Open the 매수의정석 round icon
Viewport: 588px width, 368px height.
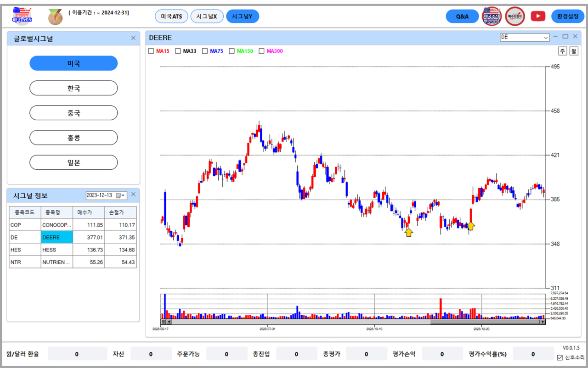pyautogui.click(x=515, y=17)
